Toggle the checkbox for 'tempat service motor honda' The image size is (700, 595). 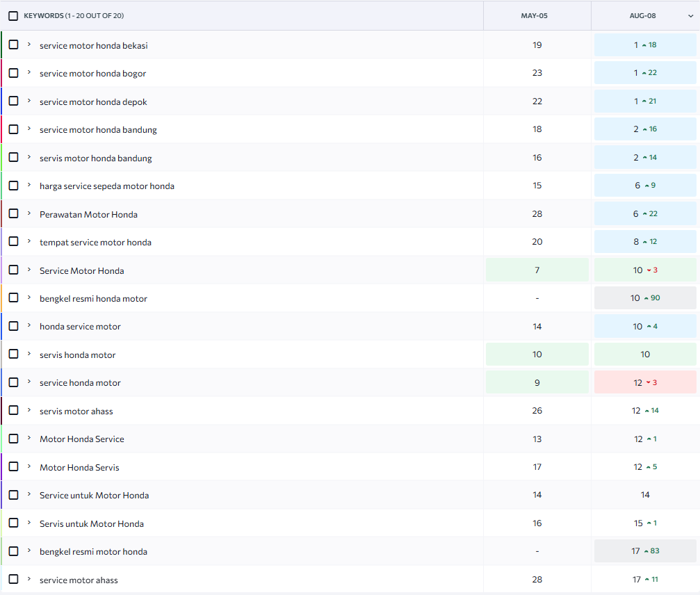point(13,242)
